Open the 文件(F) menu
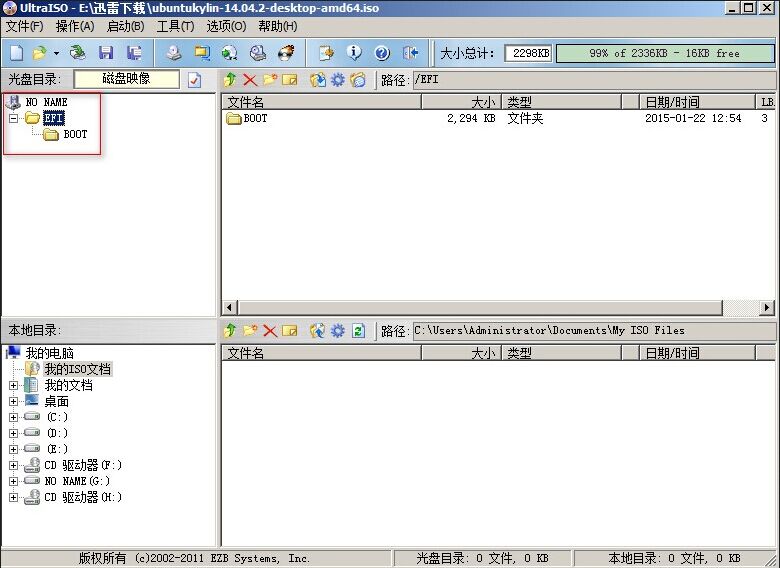The width and height of the screenshot is (780, 568). point(24,26)
